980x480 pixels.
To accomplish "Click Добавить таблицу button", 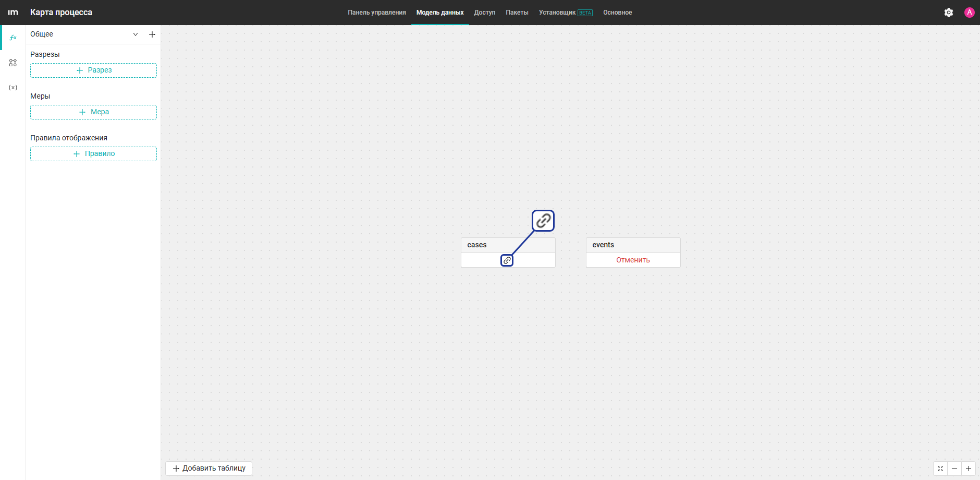I will pyautogui.click(x=209, y=469).
